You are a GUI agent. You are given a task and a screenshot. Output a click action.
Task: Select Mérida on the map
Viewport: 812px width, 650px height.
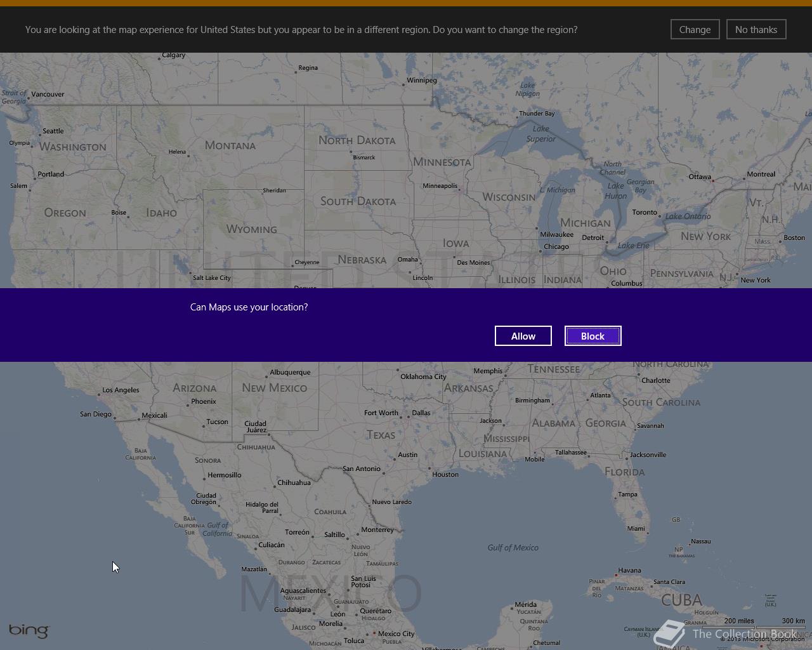[525, 604]
